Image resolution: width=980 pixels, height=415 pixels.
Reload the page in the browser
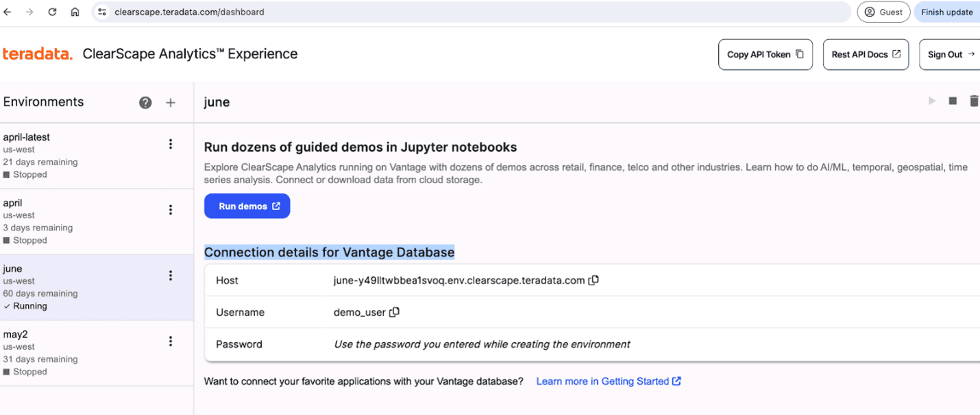[x=52, y=12]
